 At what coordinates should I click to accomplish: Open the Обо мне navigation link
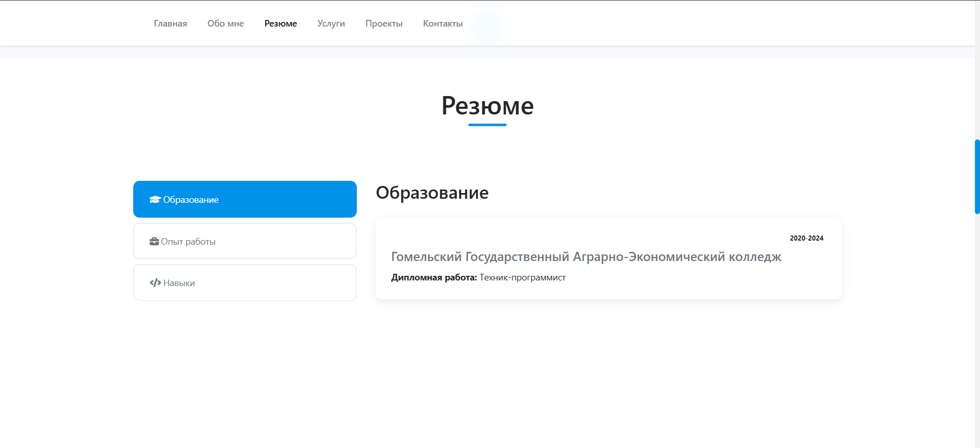[226, 23]
